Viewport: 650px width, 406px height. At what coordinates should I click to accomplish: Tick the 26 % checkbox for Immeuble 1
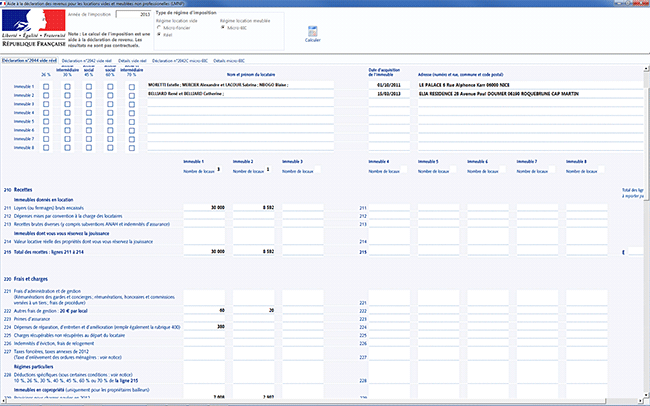coord(46,88)
